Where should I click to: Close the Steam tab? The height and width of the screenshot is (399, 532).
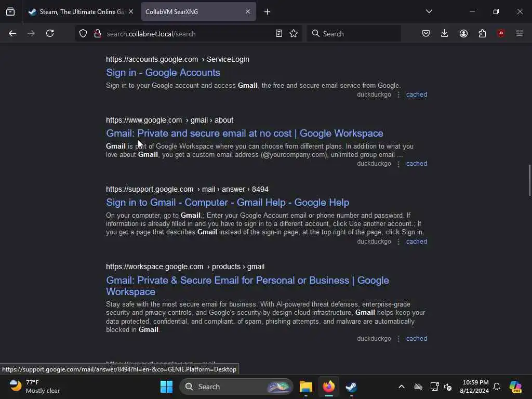[131, 11]
